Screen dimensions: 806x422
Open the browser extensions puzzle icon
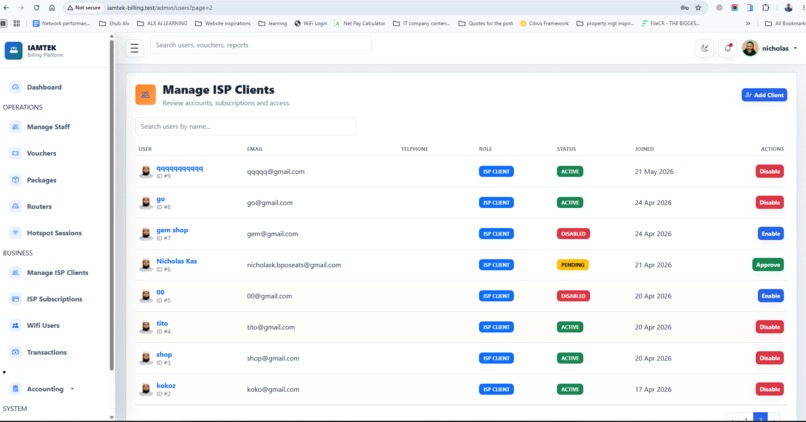point(766,8)
